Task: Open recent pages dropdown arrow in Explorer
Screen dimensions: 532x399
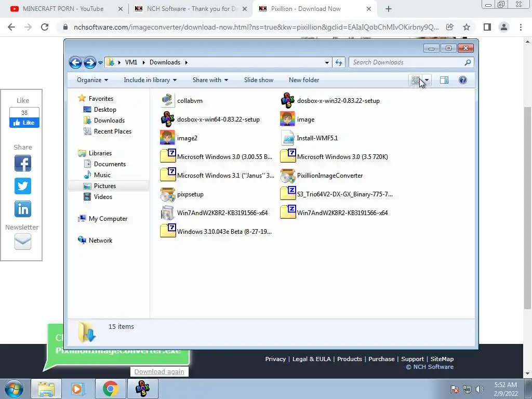Action: 100,62
